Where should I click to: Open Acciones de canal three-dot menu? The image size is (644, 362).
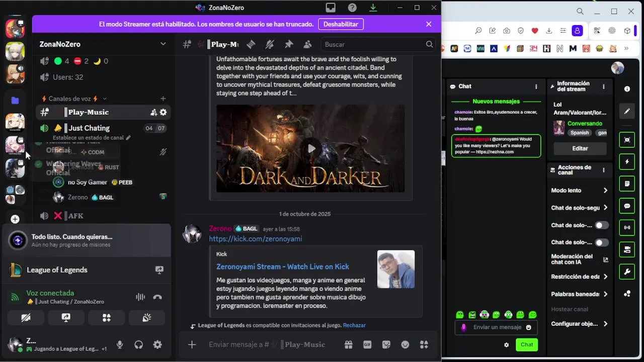point(604,170)
